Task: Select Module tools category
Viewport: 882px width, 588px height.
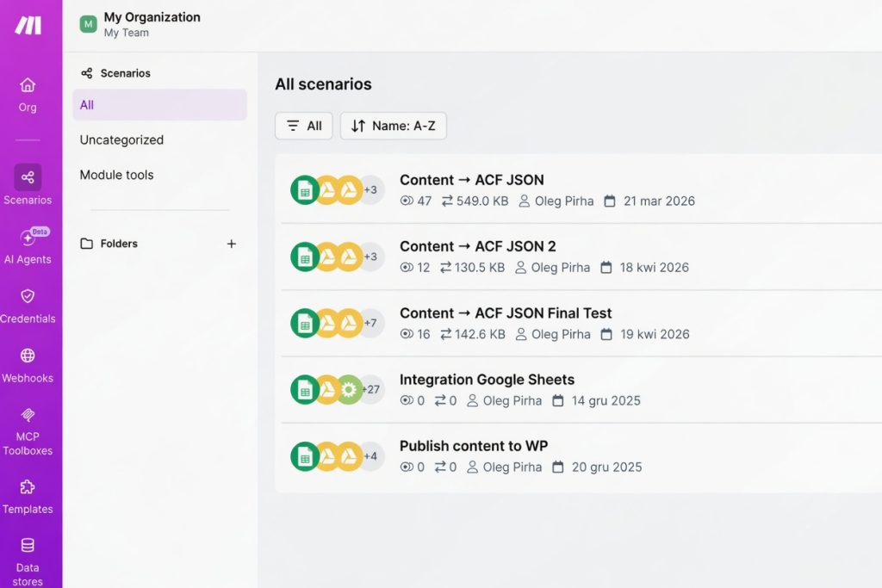Action: click(x=116, y=175)
